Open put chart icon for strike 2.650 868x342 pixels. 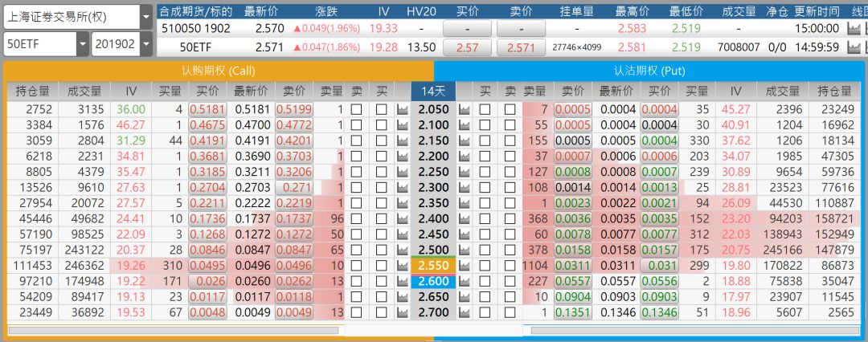pyautogui.click(x=464, y=296)
